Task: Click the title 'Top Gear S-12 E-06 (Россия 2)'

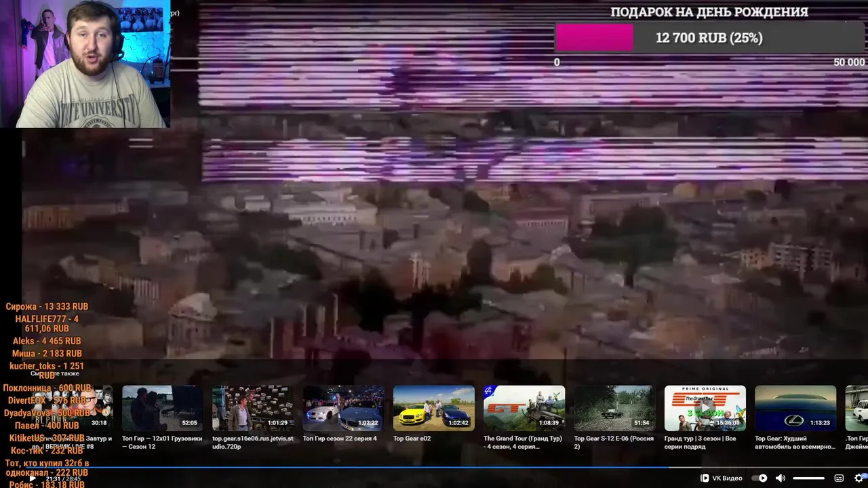Action: click(614, 443)
